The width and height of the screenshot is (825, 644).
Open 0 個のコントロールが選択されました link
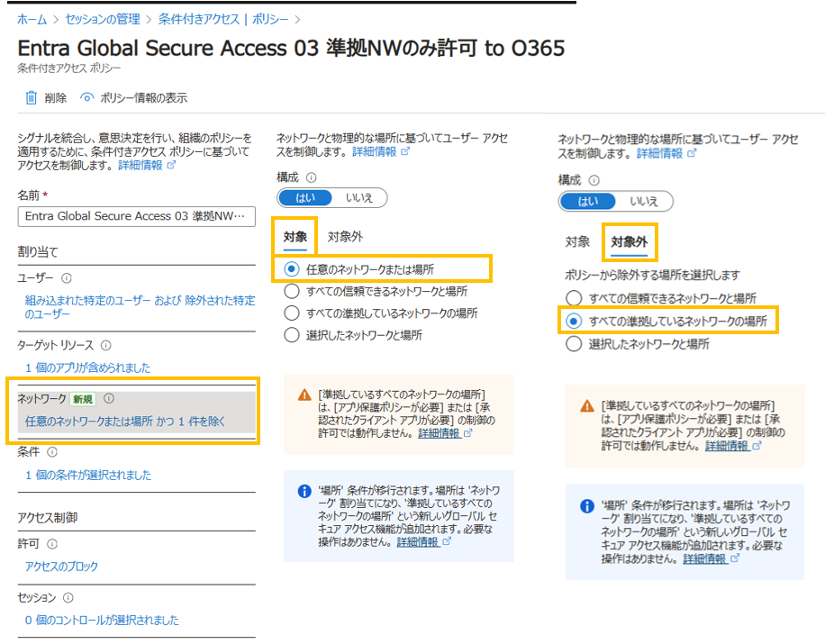102,620
